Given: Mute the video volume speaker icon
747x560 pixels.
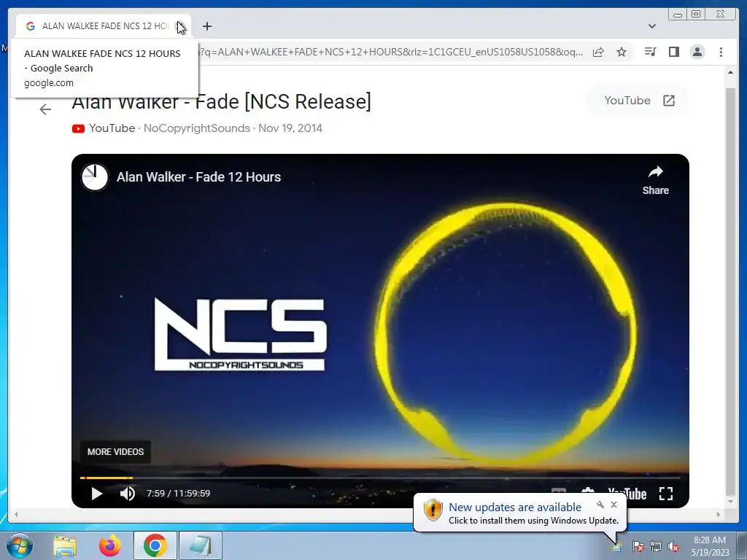Looking at the screenshot, I should coord(127,494).
